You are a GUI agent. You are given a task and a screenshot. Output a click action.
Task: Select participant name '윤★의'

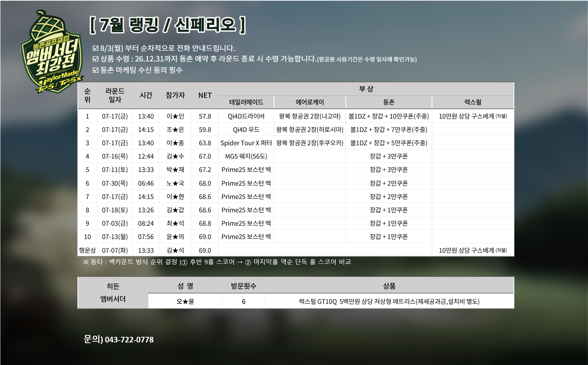[x=175, y=237]
